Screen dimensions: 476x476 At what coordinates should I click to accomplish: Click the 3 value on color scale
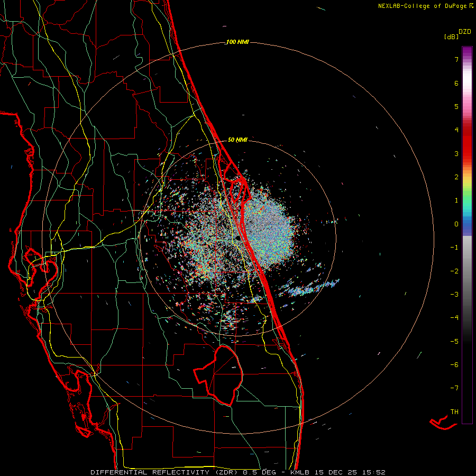(456, 153)
